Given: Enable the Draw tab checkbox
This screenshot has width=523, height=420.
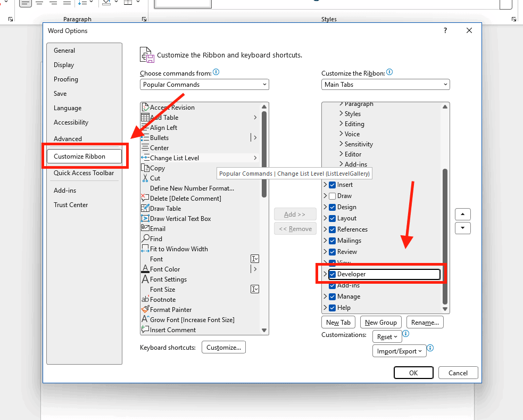Looking at the screenshot, I should (332, 196).
